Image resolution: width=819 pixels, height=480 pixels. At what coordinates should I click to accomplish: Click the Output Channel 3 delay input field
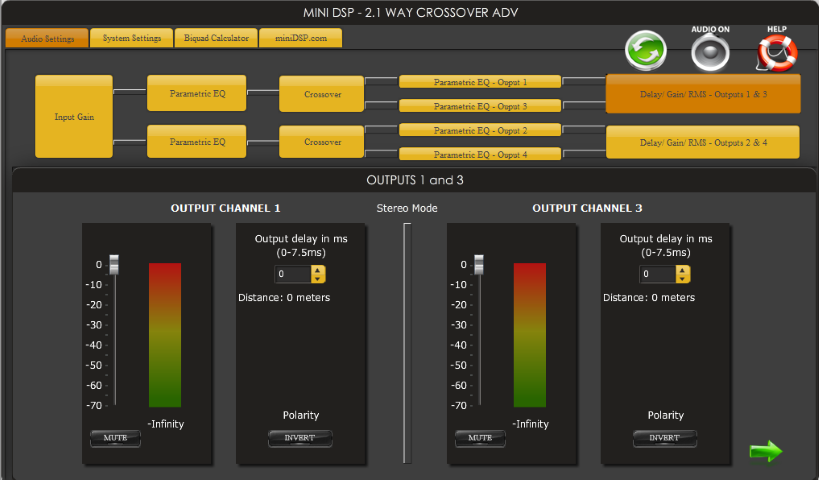pyautogui.click(x=657, y=274)
